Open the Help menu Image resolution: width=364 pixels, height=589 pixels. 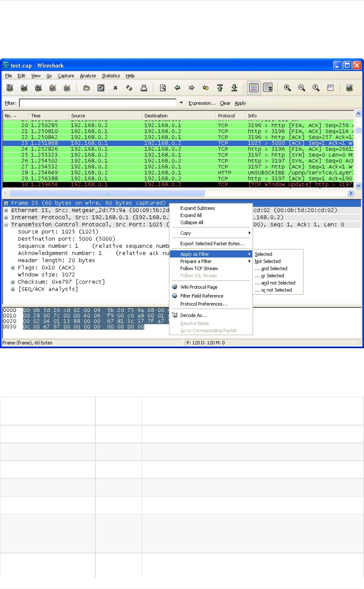pos(130,76)
